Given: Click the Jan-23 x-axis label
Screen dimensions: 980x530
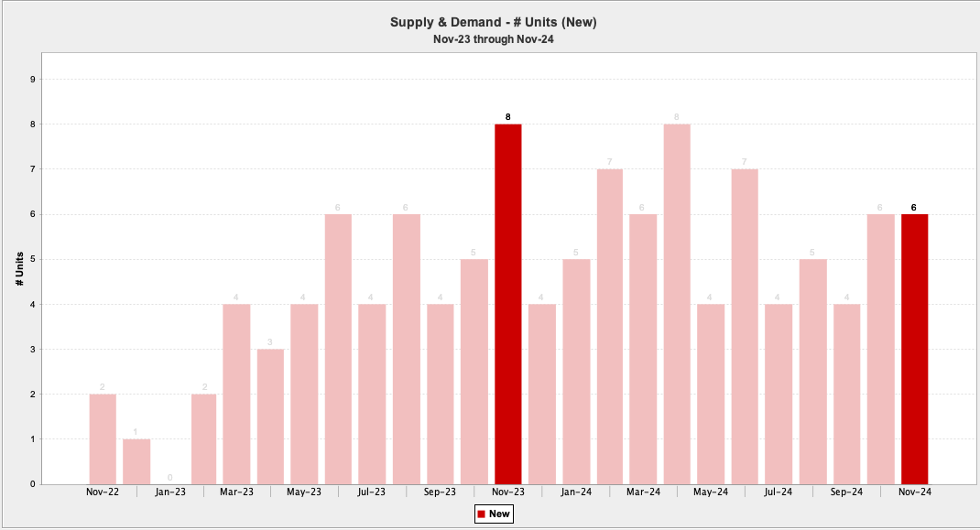Looking at the screenshot, I should coord(169,492).
